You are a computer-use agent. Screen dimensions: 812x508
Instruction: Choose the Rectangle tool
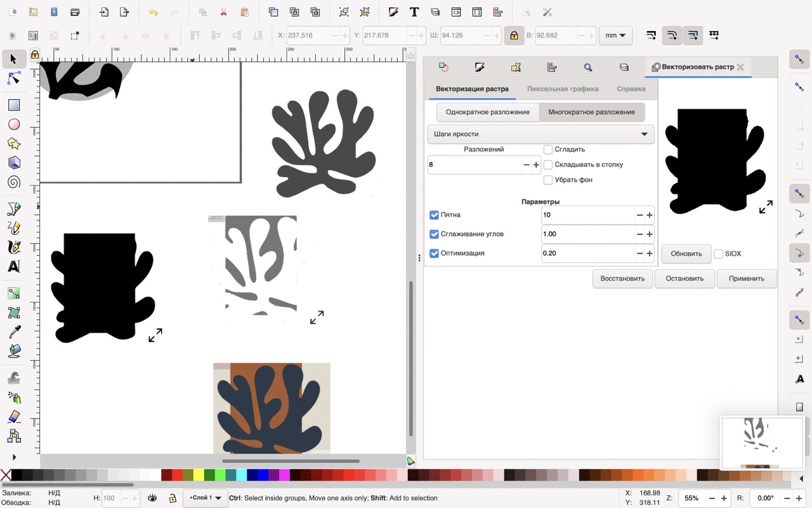13,105
